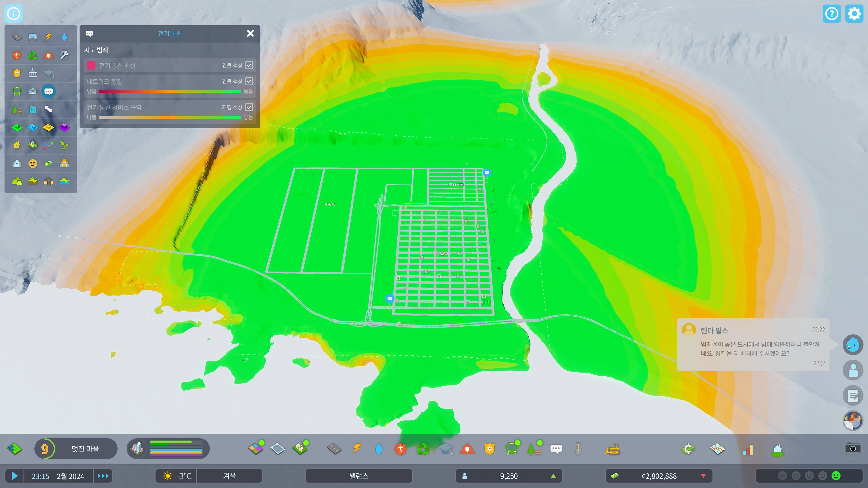Change simulation speed with triple arrows
Viewport: 868px width, 488px height.
(103, 476)
